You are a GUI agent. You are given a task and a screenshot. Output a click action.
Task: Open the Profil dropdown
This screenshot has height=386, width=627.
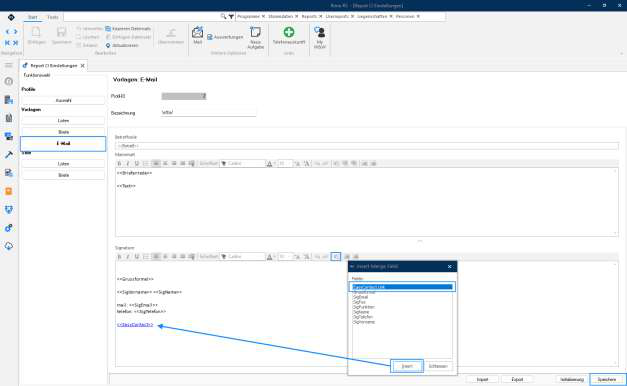point(184,96)
